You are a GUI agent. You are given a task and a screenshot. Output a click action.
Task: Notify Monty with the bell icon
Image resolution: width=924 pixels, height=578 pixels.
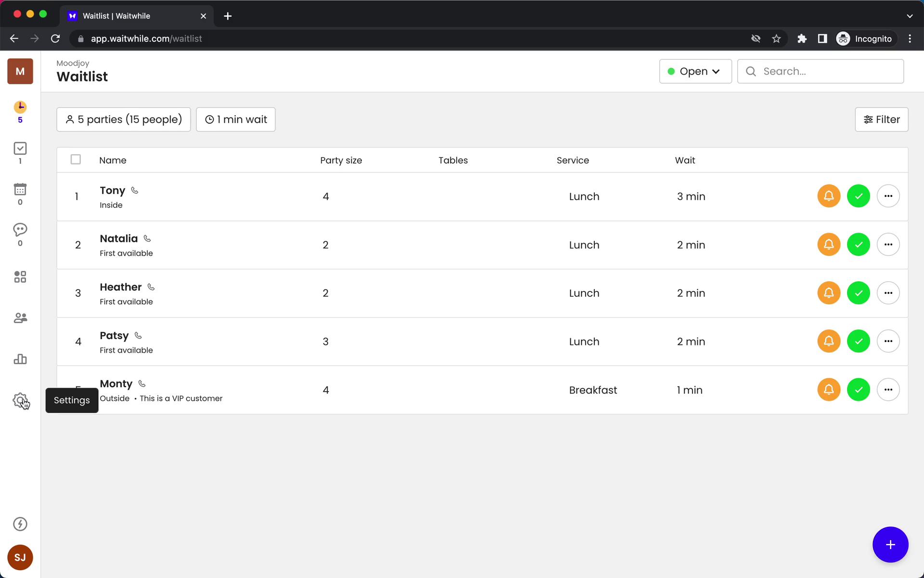pos(829,390)
